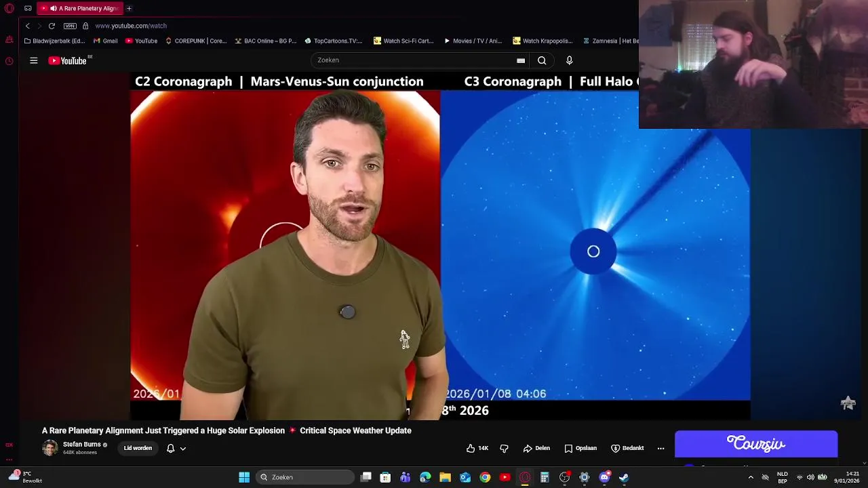
Task: Click the Bedankt thanks button
Action: click(627, 448)
